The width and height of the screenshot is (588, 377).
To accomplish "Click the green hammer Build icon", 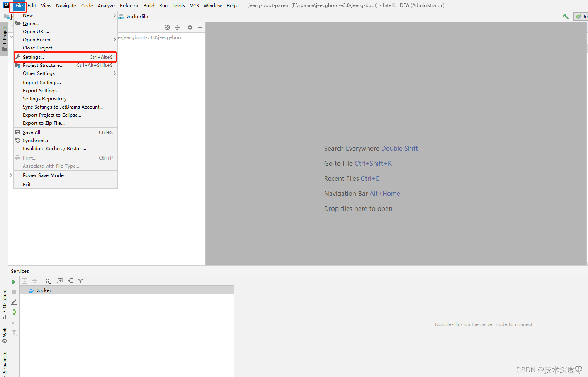I will 566,16.
